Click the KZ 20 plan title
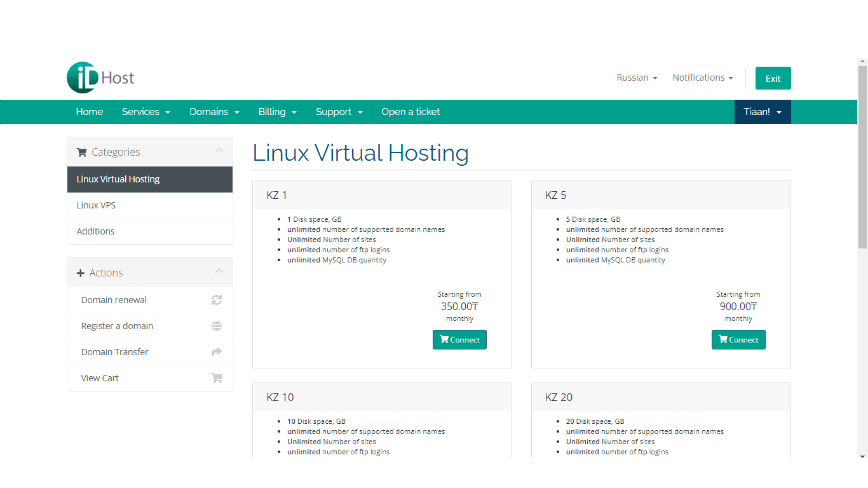The width and height of the screenshot is (868, 488). (559, 397)
